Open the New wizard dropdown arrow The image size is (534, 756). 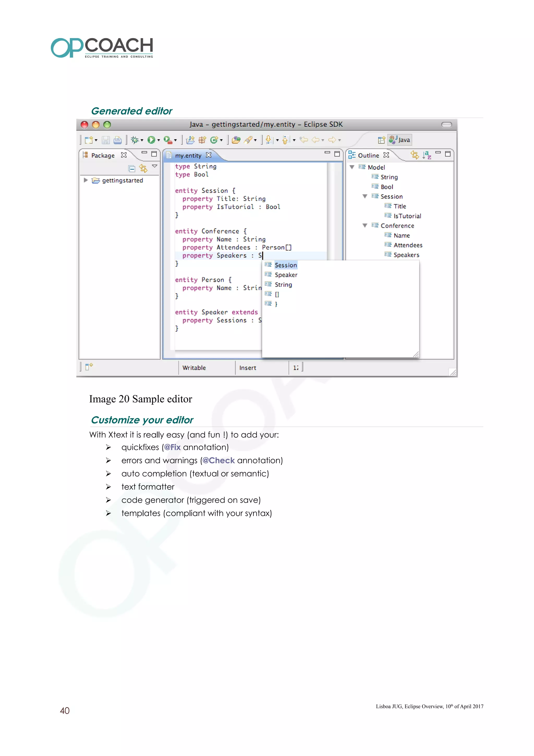(96, 140)
